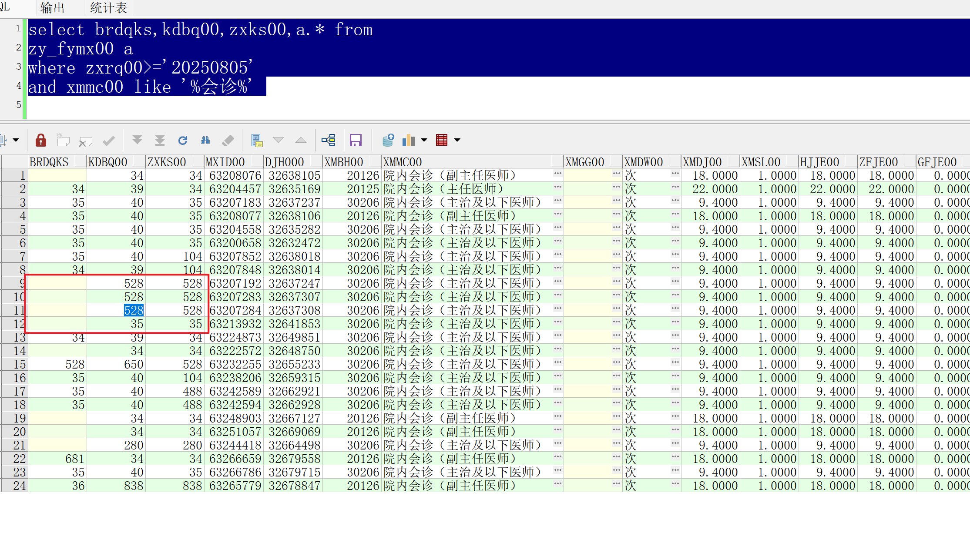Open find with the binoculars icon
Image resolution: width=970 pixels, height=560 pixels.
pos(205,140)
